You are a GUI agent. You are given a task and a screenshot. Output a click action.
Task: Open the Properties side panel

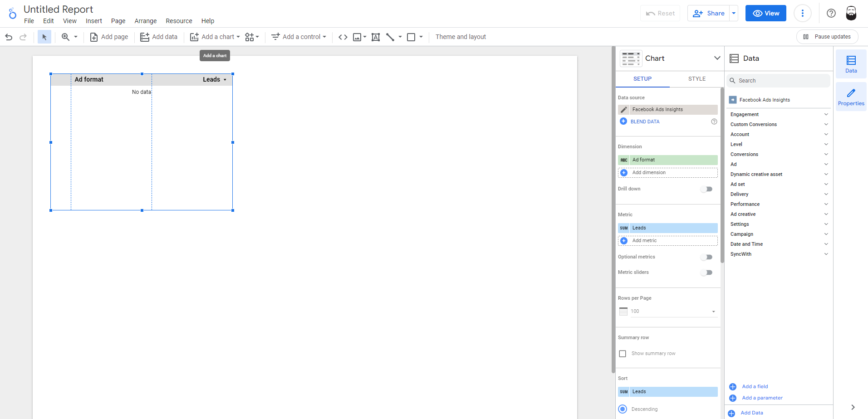(851, 97)
